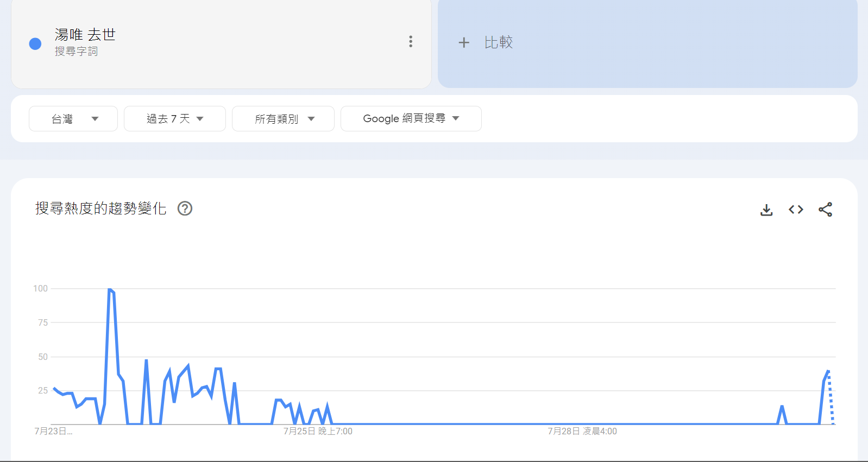Click the dotted line end of the chart
The height and width of the screenshot is (462, 868).
point(833,423)
